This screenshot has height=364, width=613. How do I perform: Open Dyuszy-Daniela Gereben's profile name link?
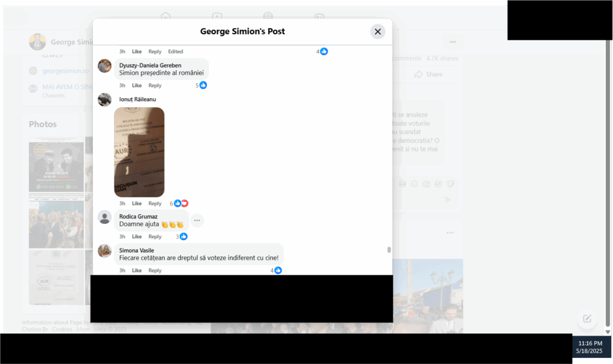150,65
